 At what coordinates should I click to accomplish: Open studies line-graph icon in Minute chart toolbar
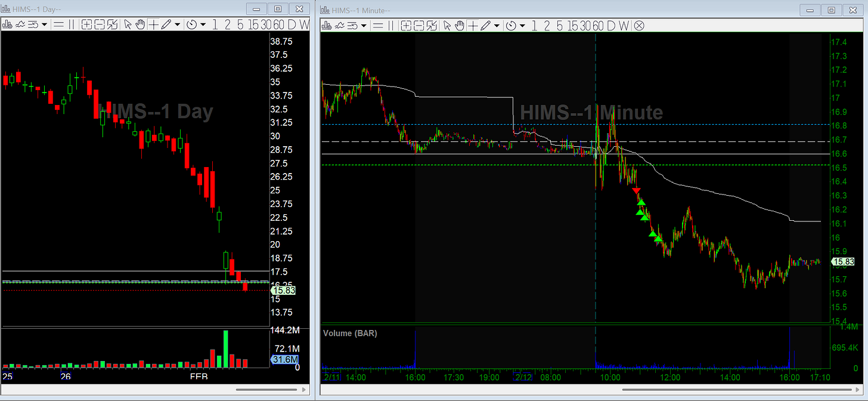tap(339, 25)
